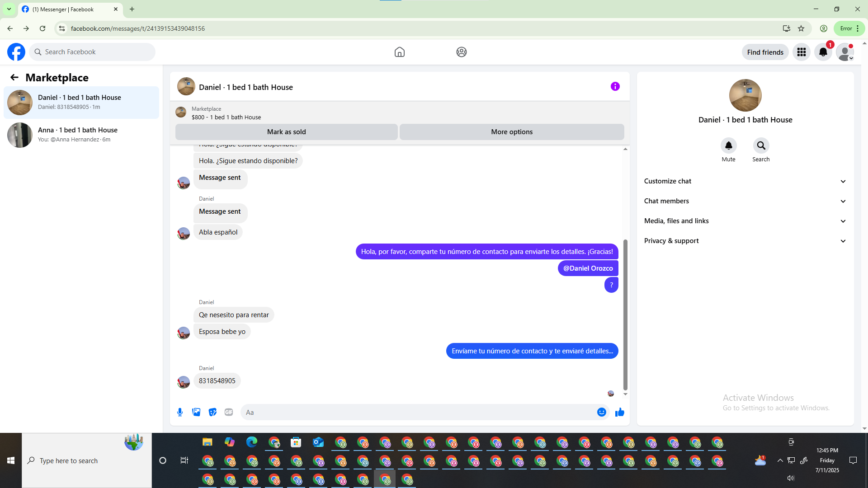Go back in browser history

(10, 28)
